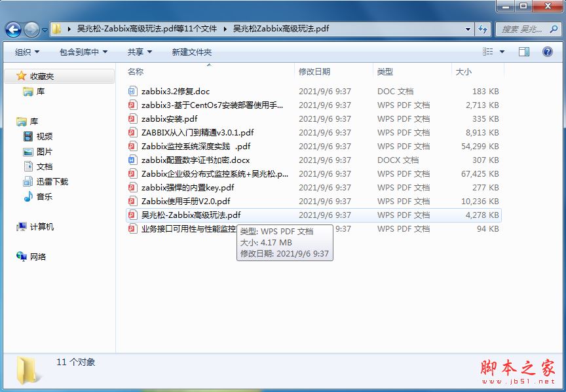Click the PDF icon of zabbix安装.pdf
This screenshot has height=392, width=566.
click(x=132, y=118)
